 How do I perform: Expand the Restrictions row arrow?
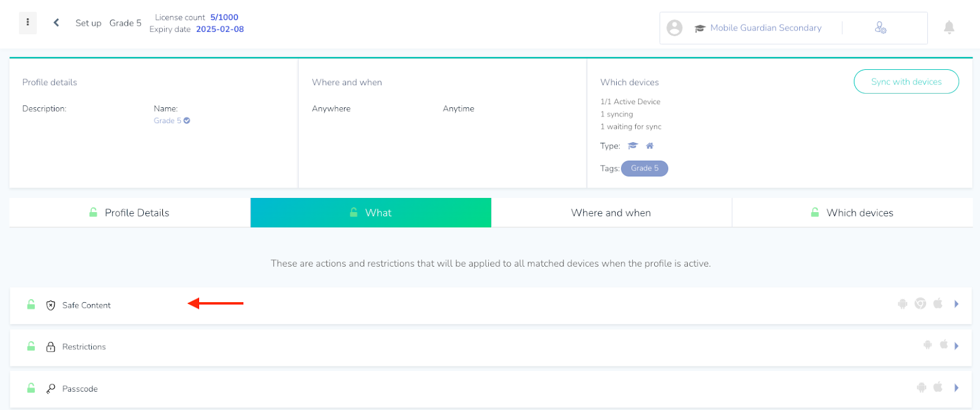956,346
